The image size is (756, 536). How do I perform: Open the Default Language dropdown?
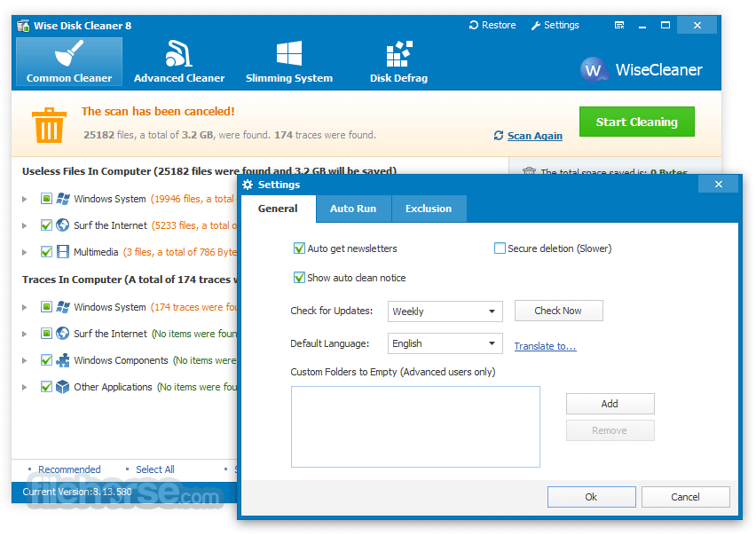click(445, 343)
